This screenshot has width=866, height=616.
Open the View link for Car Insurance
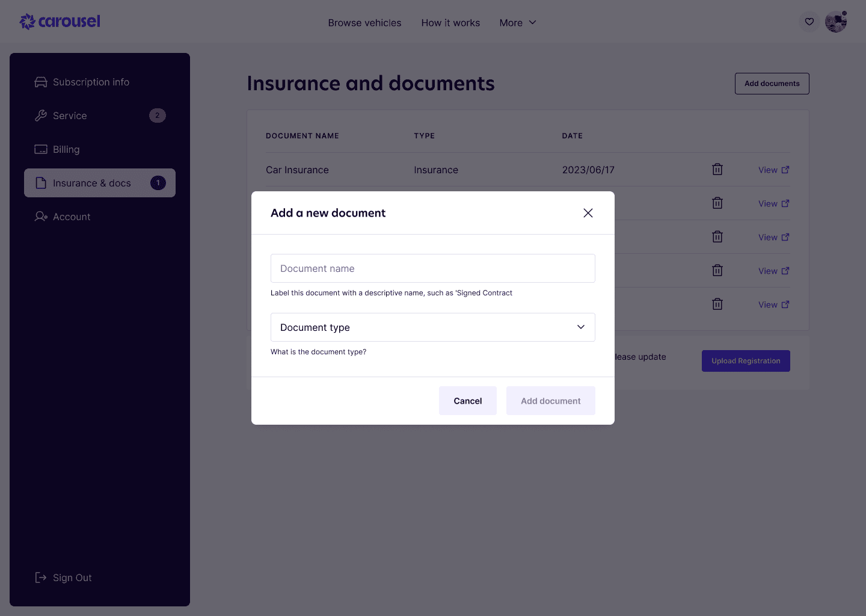point(773,170)
